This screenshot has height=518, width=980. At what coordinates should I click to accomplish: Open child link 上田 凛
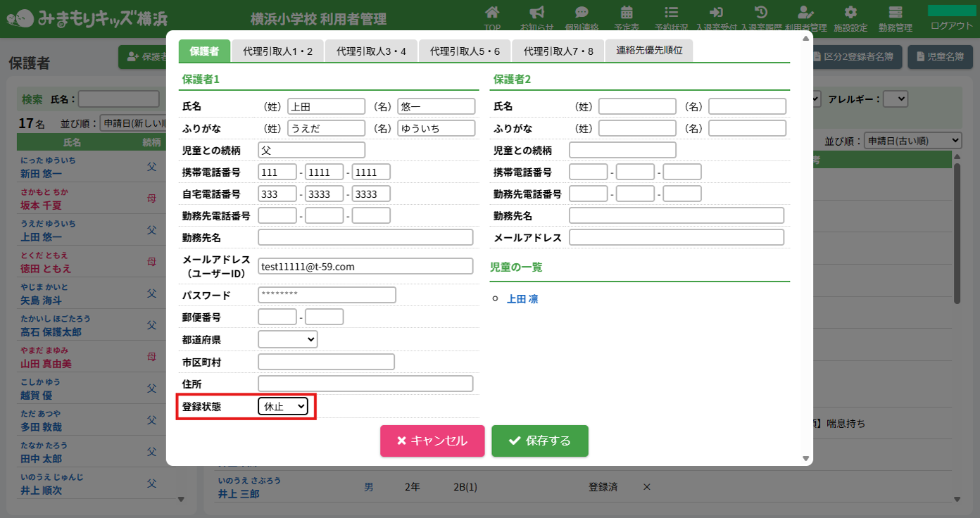click(522, 299)
